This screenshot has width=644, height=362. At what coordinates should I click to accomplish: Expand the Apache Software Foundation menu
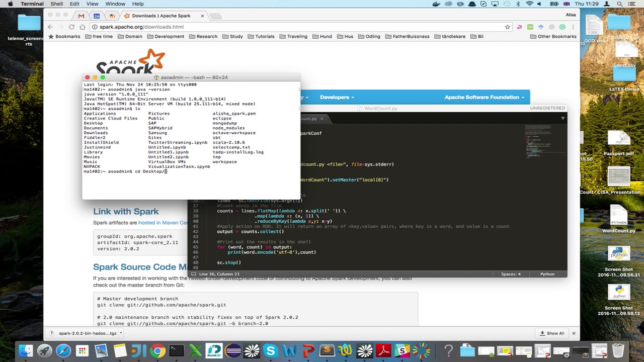pos(484,97)
